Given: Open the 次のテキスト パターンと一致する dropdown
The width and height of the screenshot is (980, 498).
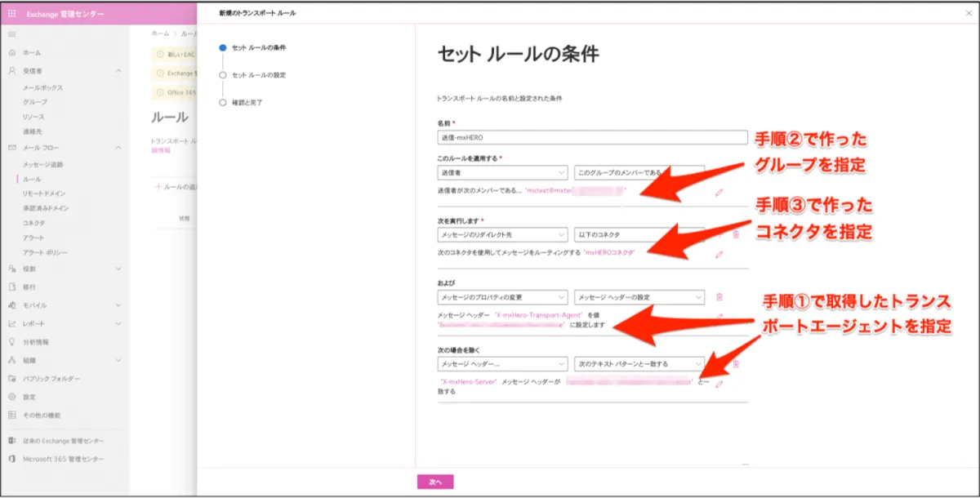Looking at the screenshot, I should pos(639,363).
